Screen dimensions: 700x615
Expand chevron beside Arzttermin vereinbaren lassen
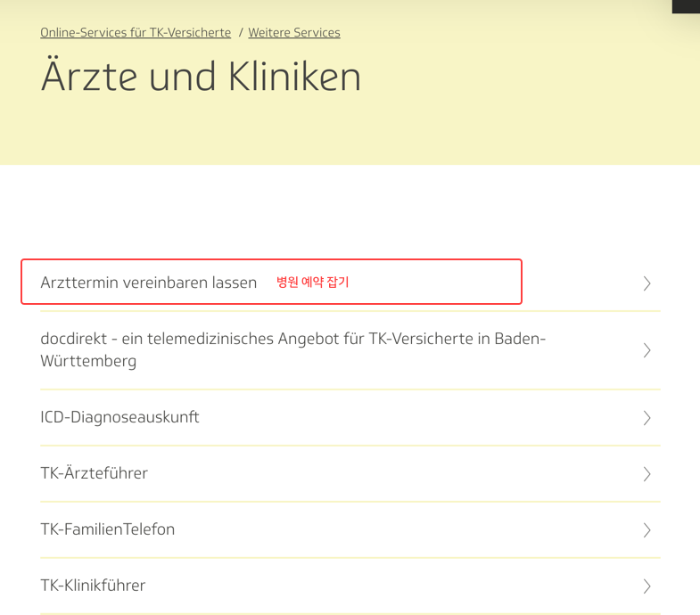click(646, 283)
